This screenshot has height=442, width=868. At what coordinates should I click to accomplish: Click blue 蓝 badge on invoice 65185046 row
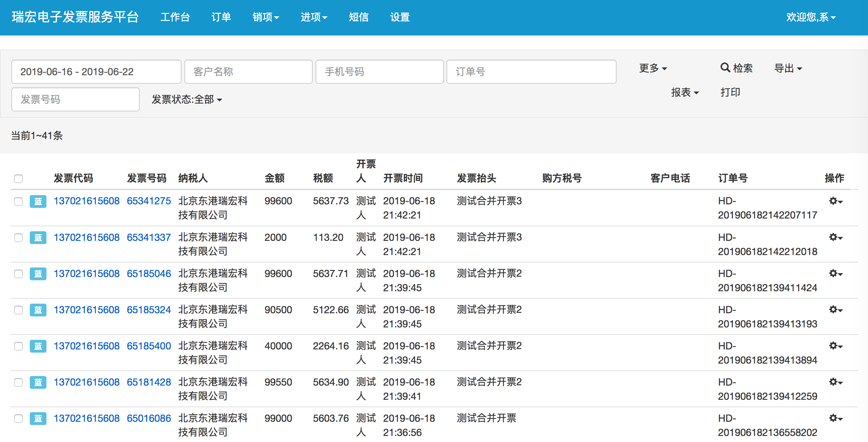38,274
